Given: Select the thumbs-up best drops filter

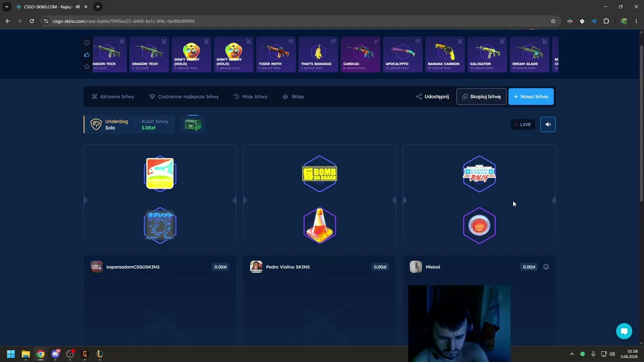Looking at the screenshot, I should coord(87,55).
